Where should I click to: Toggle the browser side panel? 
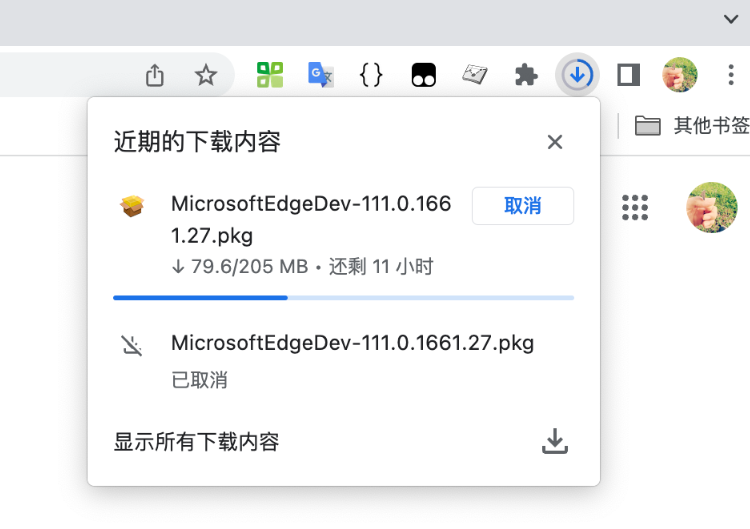(x=629, y=75)
